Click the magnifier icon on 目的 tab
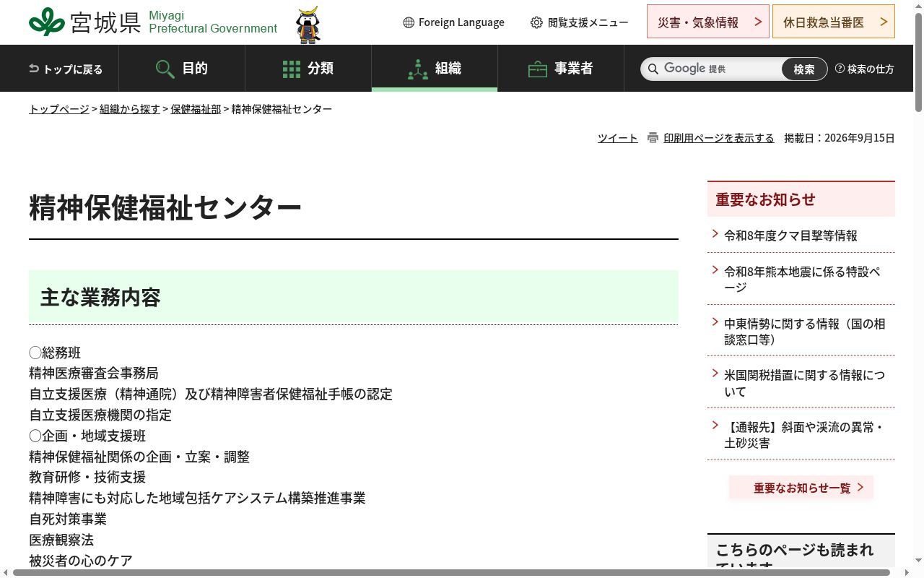 click(165, 69)
